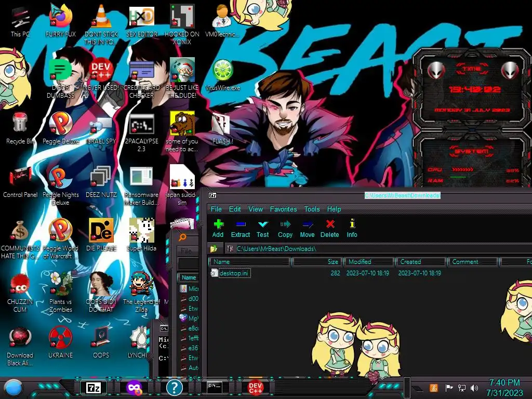The image size is (532, 399).
Task: Open the Favorites menu in 7-Zip
Action: tap(283, 209)
